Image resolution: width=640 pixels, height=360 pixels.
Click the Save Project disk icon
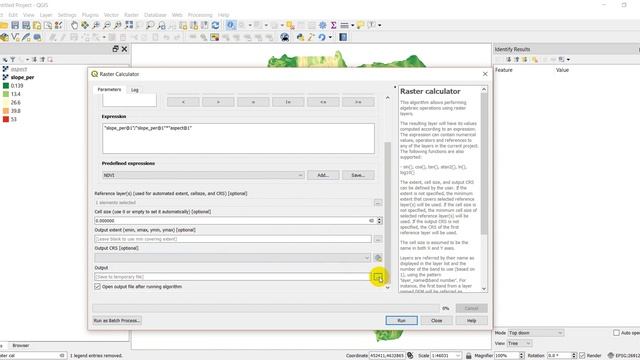15,25
